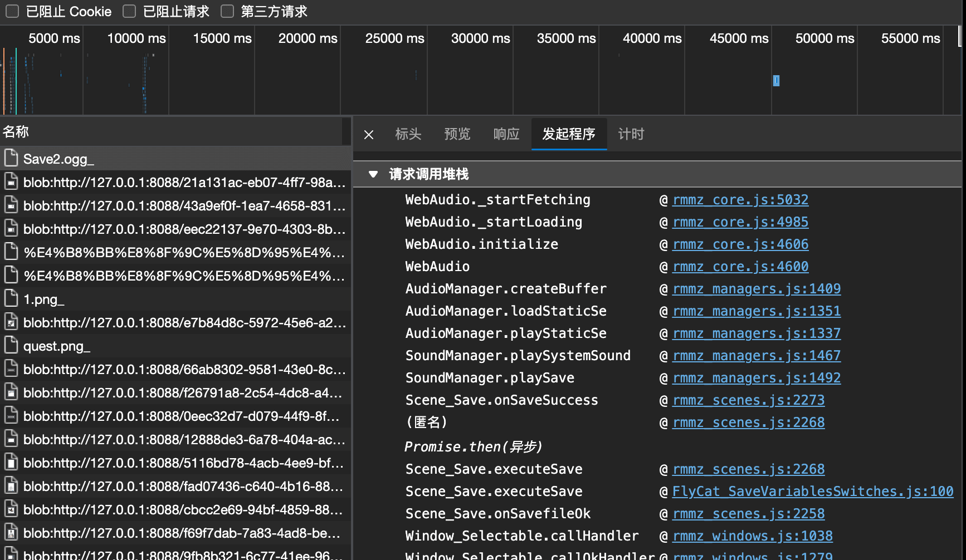Click the 1.png_ file icon

pos(11,299)
